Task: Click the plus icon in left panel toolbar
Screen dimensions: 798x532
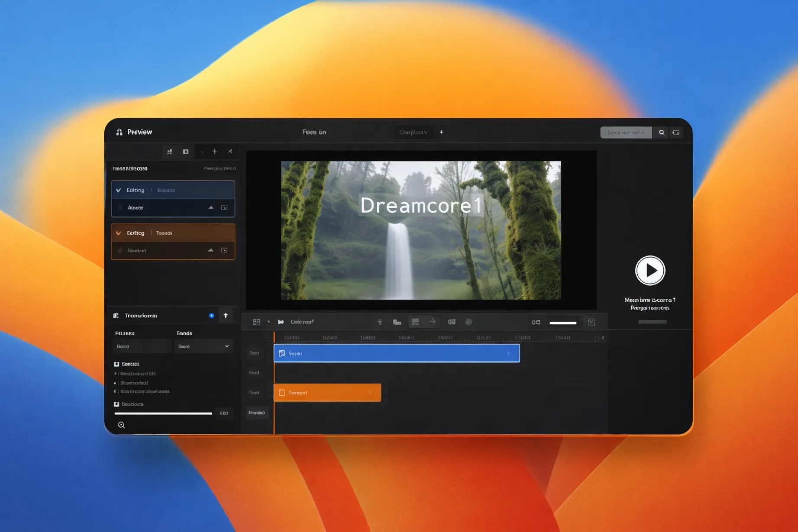Action: [215, 152]
